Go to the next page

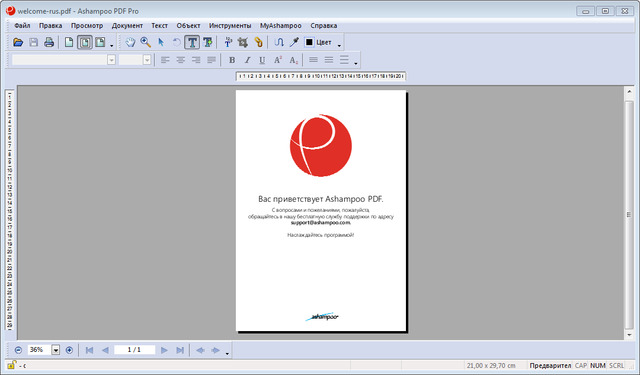coord(164,350)
